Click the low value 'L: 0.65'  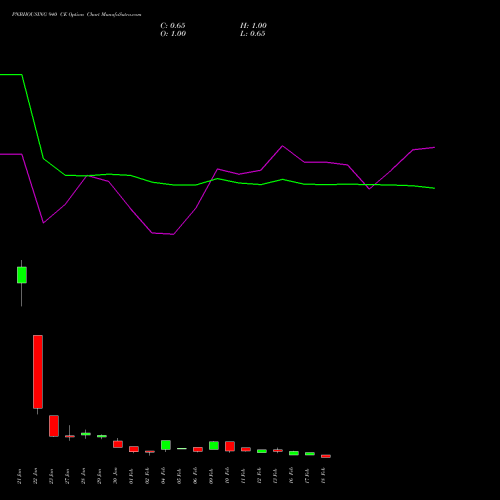[x=252, y=34]
